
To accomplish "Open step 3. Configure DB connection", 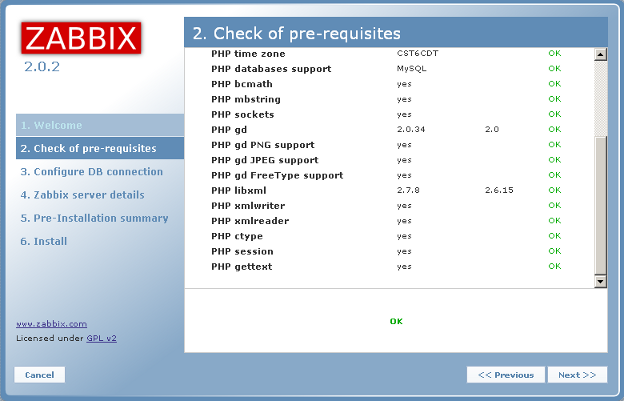I will [91, 172].
